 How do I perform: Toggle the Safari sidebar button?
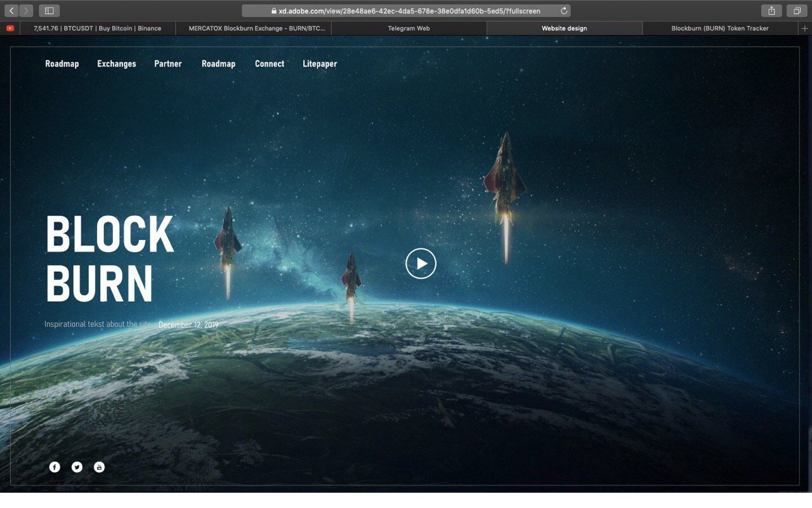49,11
